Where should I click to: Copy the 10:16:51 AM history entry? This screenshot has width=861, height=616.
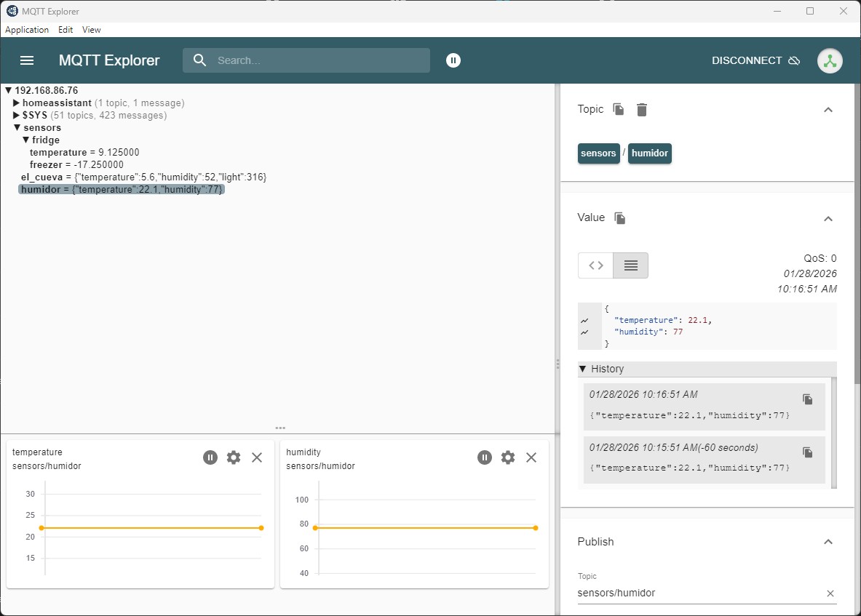pos(807,399)
